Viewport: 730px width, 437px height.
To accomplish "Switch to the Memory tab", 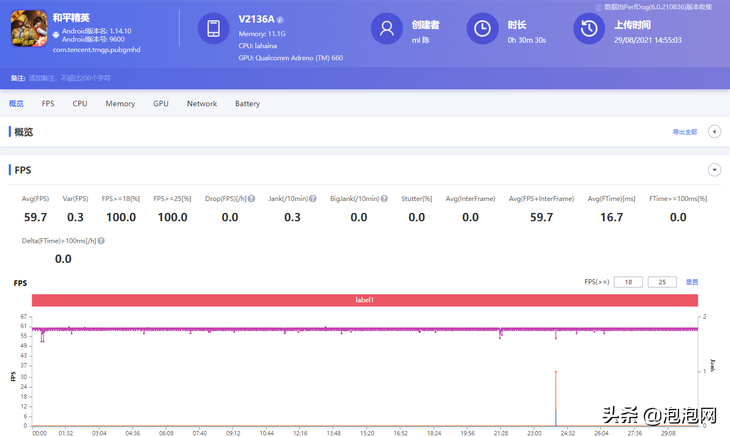I will click(120, 103).
